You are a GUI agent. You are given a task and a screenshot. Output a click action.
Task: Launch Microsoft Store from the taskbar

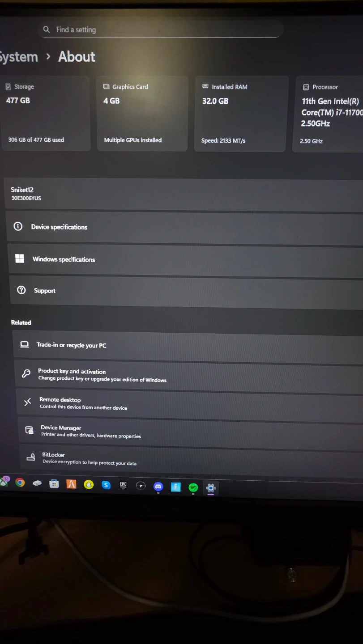coord(54,483)
